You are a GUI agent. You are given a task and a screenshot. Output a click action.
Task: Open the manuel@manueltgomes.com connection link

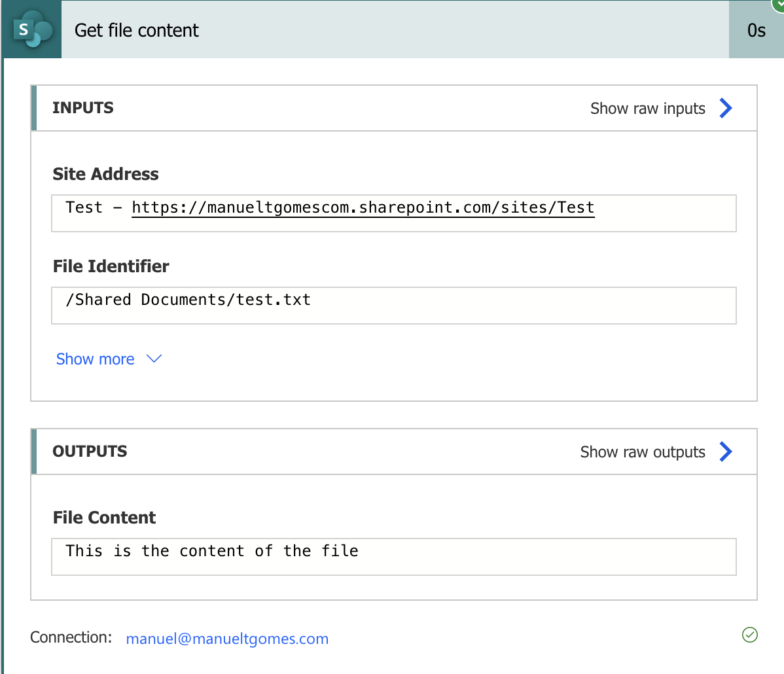[227, 639]
